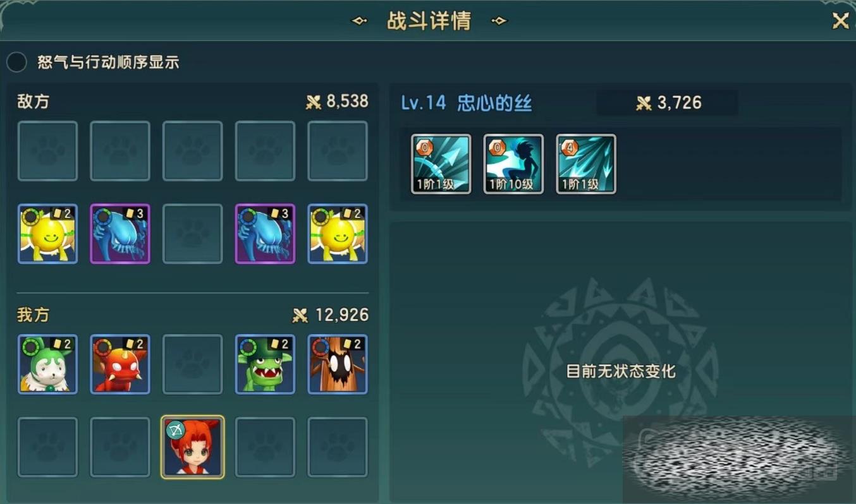Select the green-hooded white pet on my team
The width and height of the screenshot is (856, 504).
pyautogui.click(x=47, y=364)
